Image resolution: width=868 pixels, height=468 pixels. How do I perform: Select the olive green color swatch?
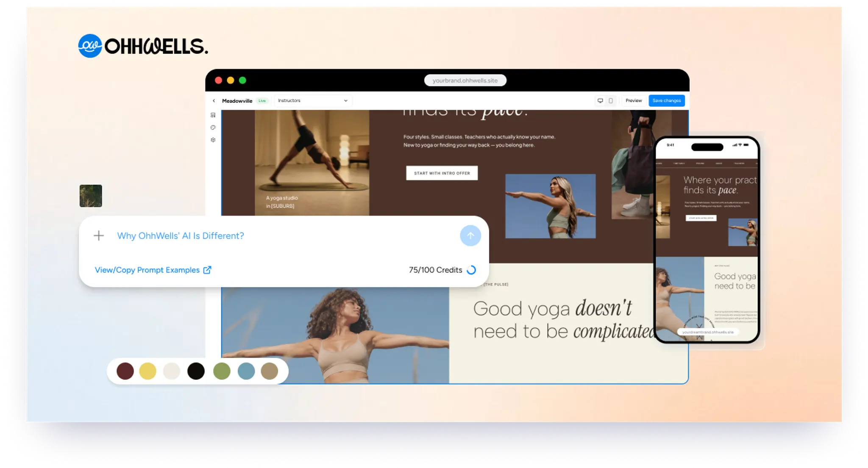click(222, 371)
